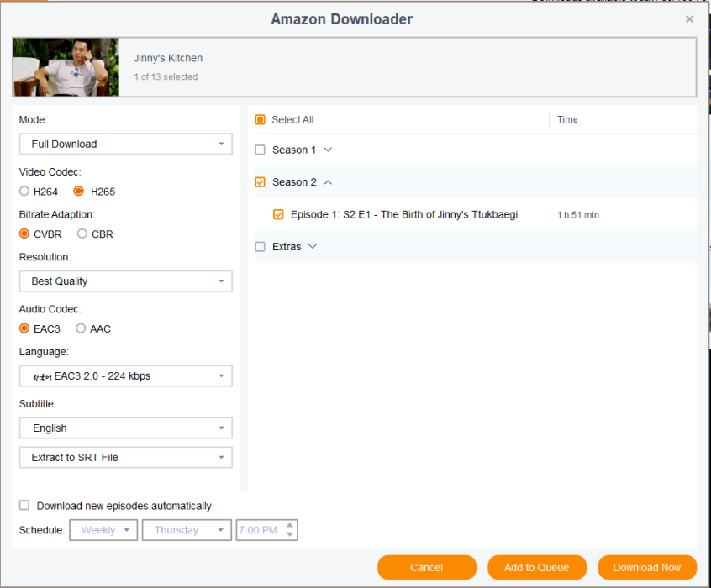Open the Subtitle language dropdown showing English
The width and height of the screenshot is (711, 588).
[x=125, y=428]
